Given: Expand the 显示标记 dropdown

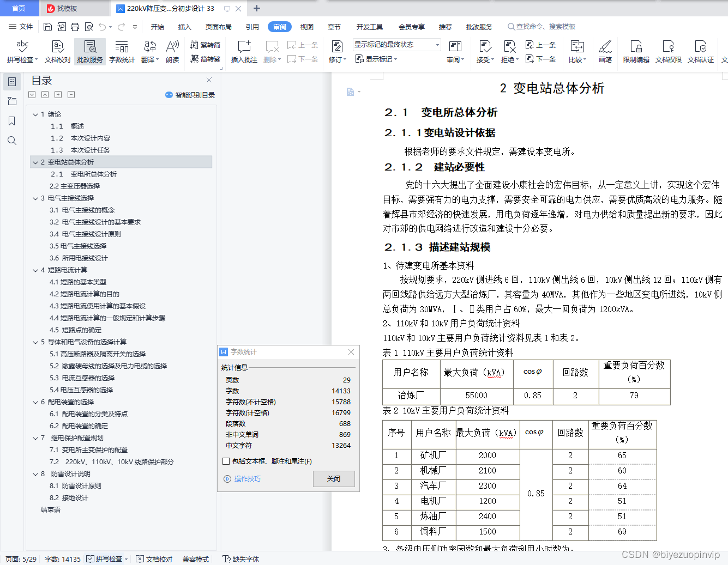Looking at the screenshot, I should (376, 59).
